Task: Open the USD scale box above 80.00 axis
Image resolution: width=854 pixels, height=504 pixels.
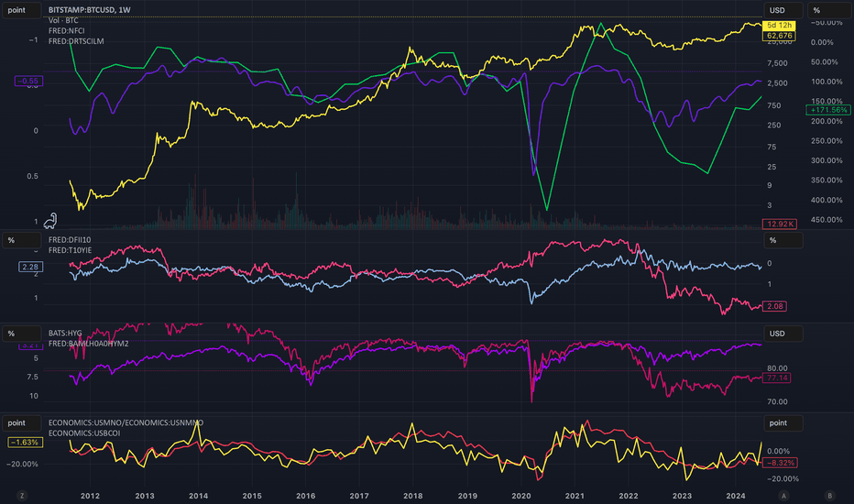Action: (x=783, y=334)
